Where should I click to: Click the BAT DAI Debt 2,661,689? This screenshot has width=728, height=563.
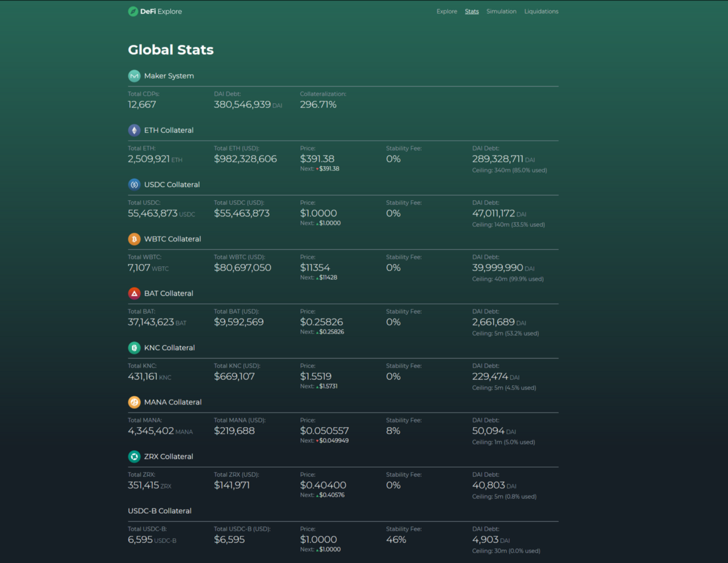[494, 322]
